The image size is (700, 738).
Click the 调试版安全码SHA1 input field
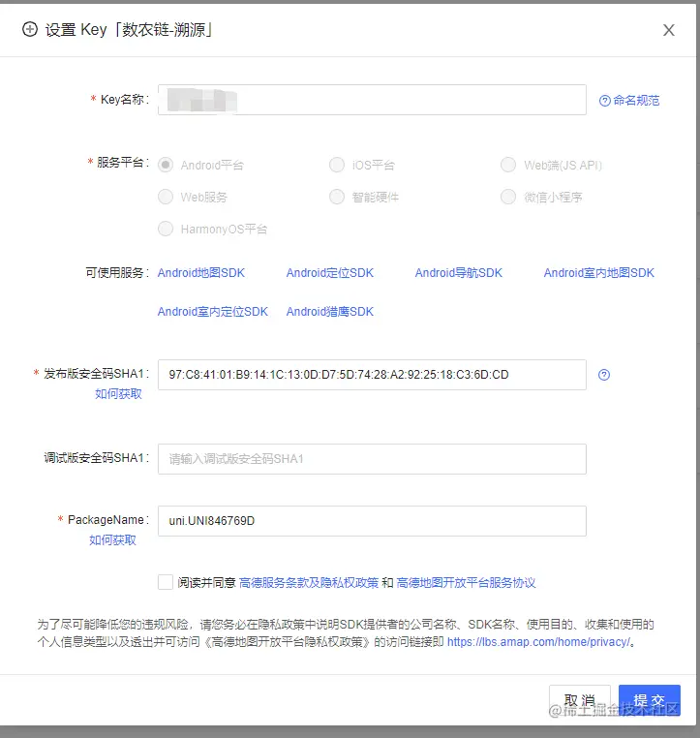tap(372, 459)
